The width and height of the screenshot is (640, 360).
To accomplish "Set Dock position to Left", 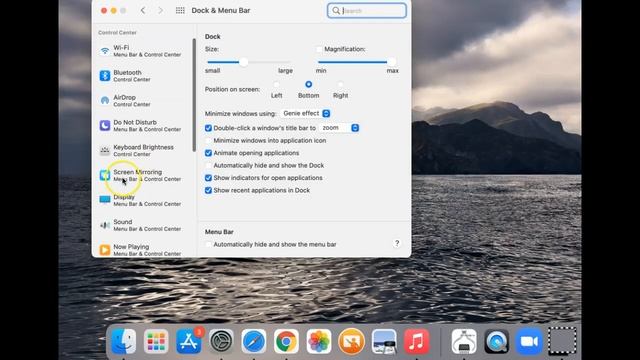I will (x=276, y=84).
